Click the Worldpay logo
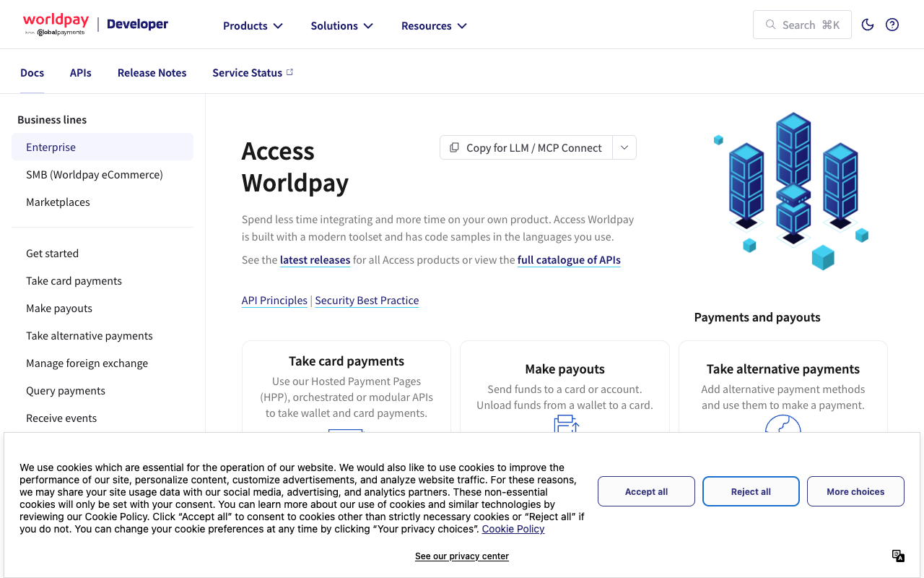Image resolution: width=924 pixels, height=578 pixels. [x=54, y=25]
